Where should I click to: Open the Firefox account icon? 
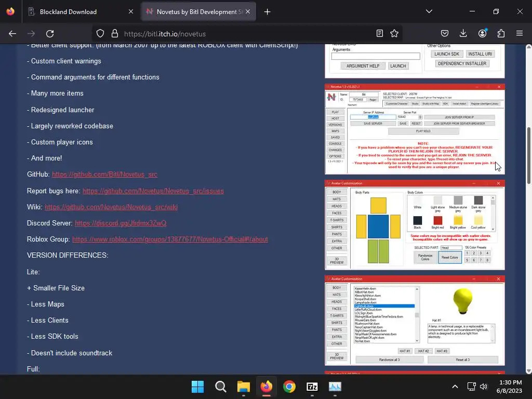pyautogui.click(x=482, y=33)
